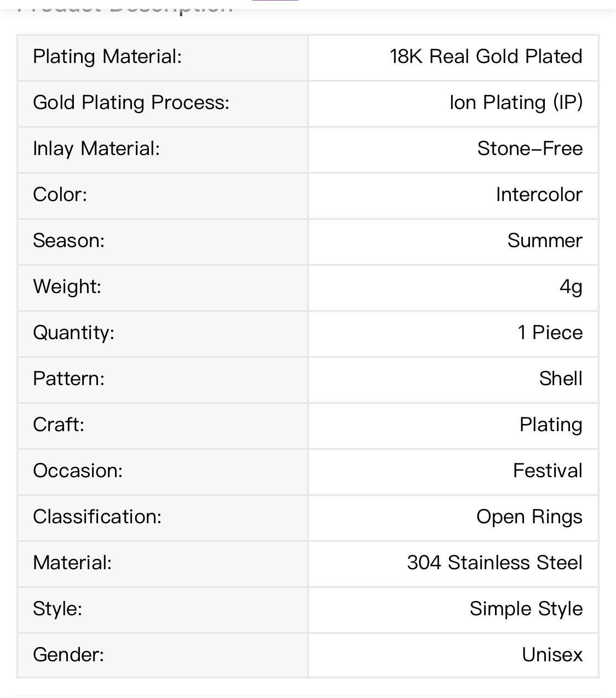Click the 18K Real Gold Plated value
Viewport: 616px width, 698px height.
click(x=486, y=56)
